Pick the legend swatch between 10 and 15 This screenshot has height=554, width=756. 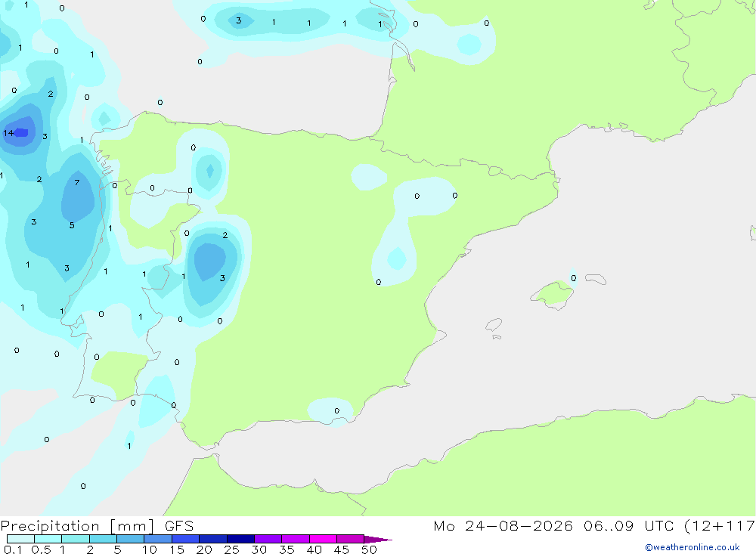click(158, 539)
